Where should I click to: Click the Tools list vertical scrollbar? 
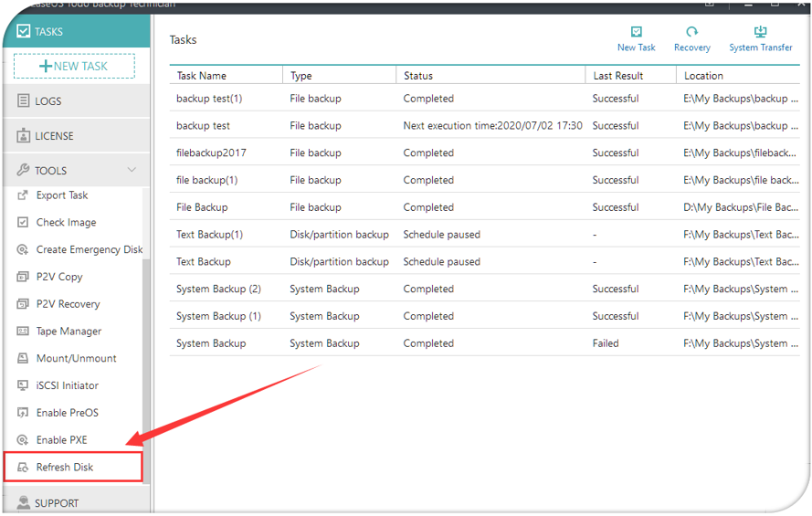point(146,365)
